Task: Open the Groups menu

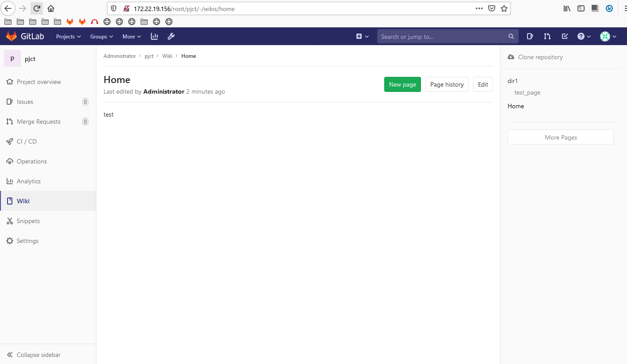Action: [101, 36]
